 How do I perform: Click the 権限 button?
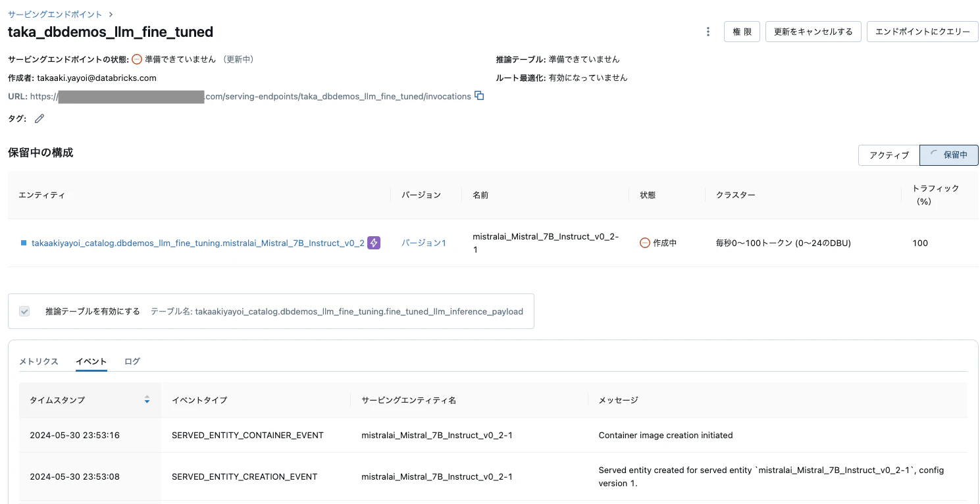[742, 32]
